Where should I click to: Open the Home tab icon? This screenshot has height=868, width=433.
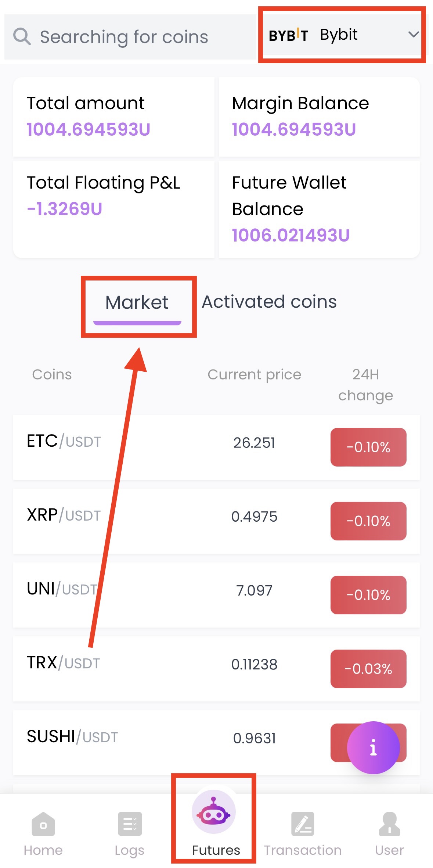coord(43,824)
